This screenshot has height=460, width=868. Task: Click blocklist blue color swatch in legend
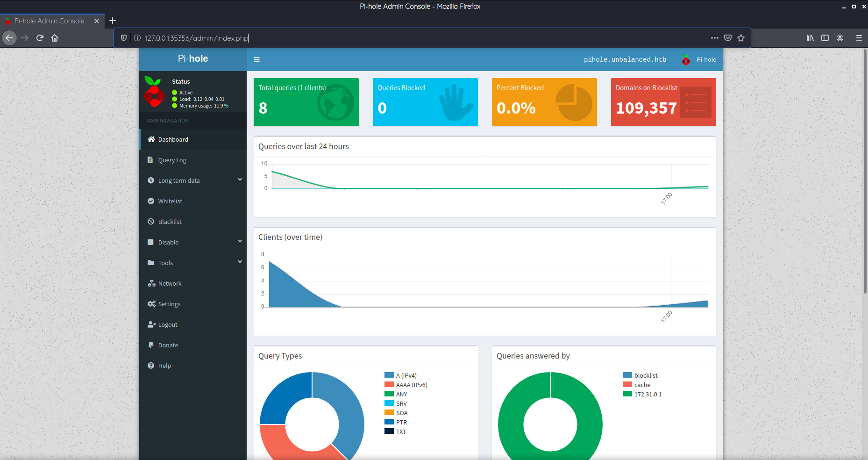(x=627, y=375)
